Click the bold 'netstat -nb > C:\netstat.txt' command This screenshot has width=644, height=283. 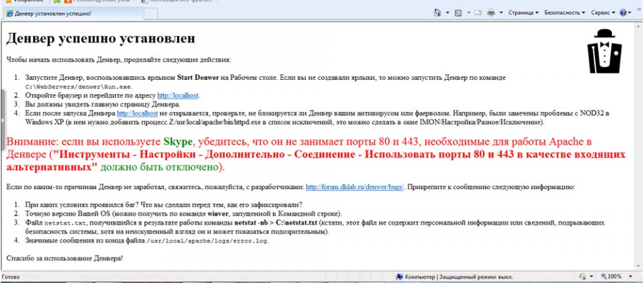[x=276, y=223]
